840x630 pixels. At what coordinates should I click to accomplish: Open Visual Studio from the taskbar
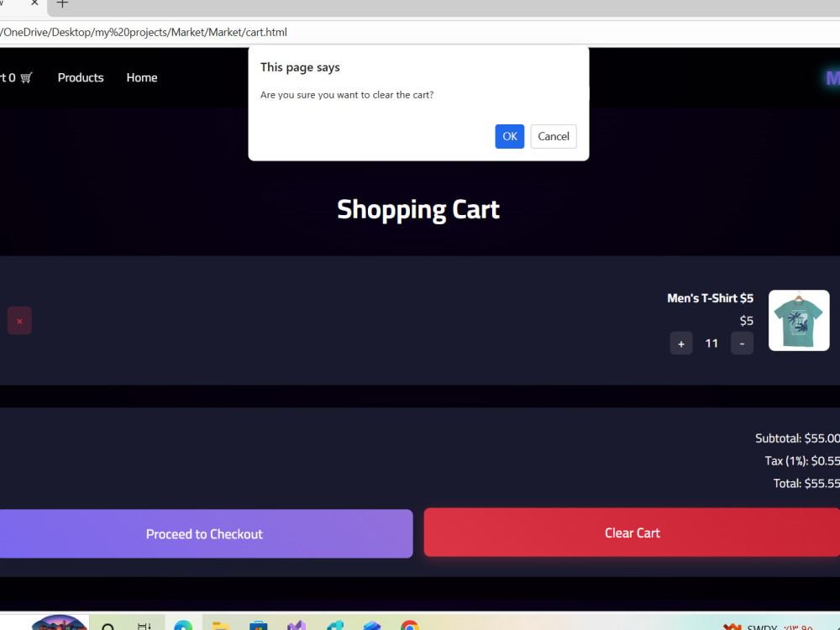click(x=297, y=625)
